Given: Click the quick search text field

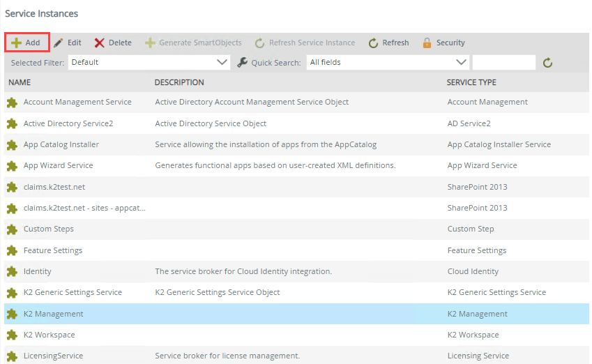Looking at the screenshot, I should pos(503,62).
